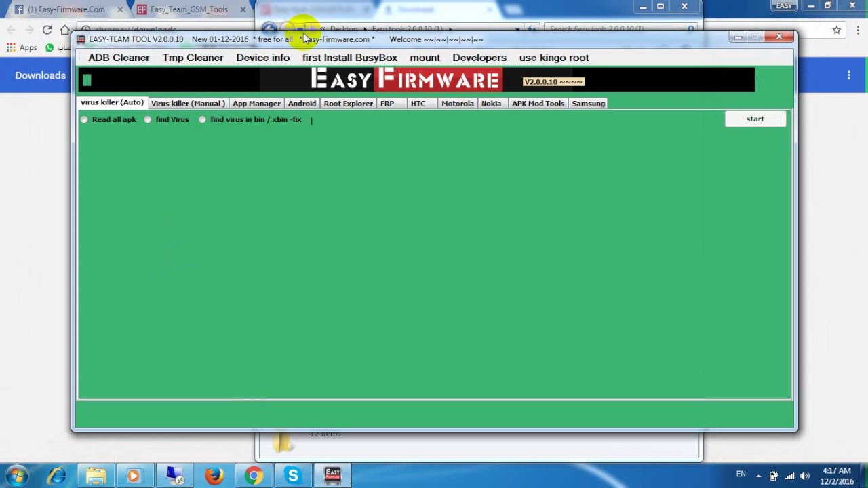Switch to Virus killer (Manual) tab
The height and width of the screenshot is (488, 868).
[x=188, y=104]
